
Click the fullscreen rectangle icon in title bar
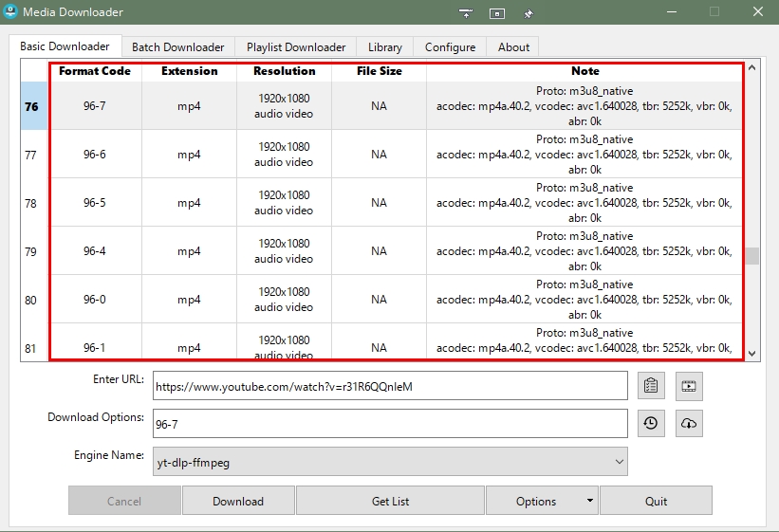(497, 13)
